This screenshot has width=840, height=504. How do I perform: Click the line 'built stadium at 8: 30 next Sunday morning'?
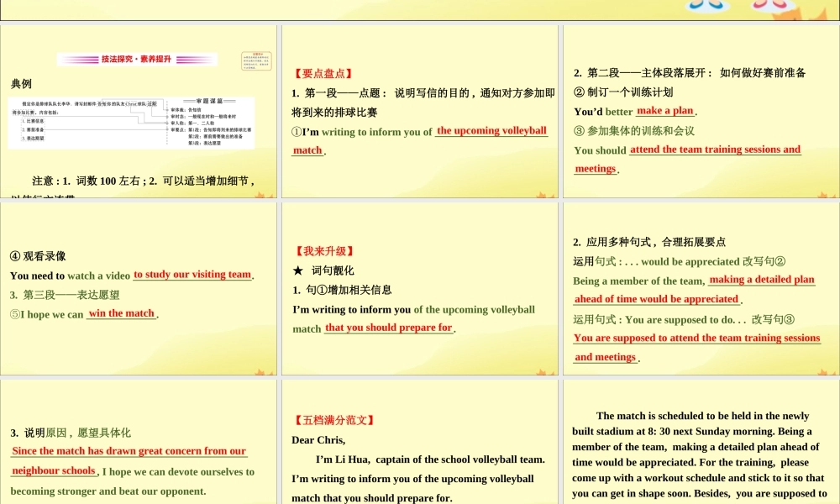[692, 431]
